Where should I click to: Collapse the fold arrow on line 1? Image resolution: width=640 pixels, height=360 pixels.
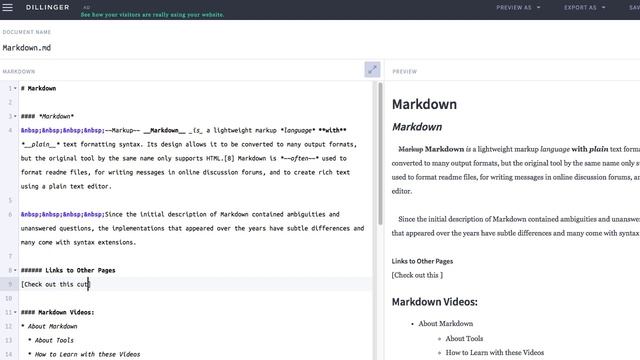(x=16, y=88)
